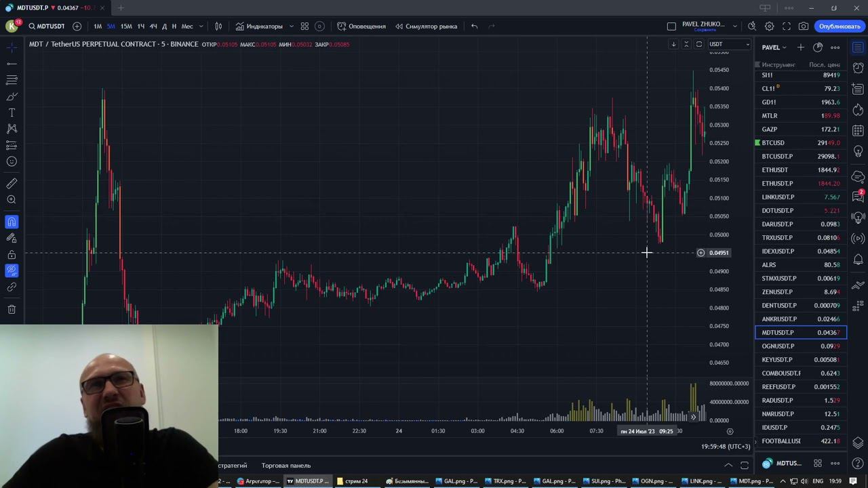Open the alerts alarm clock panel
This screenshot has width=868, height=488.
(x=858, y=68)
